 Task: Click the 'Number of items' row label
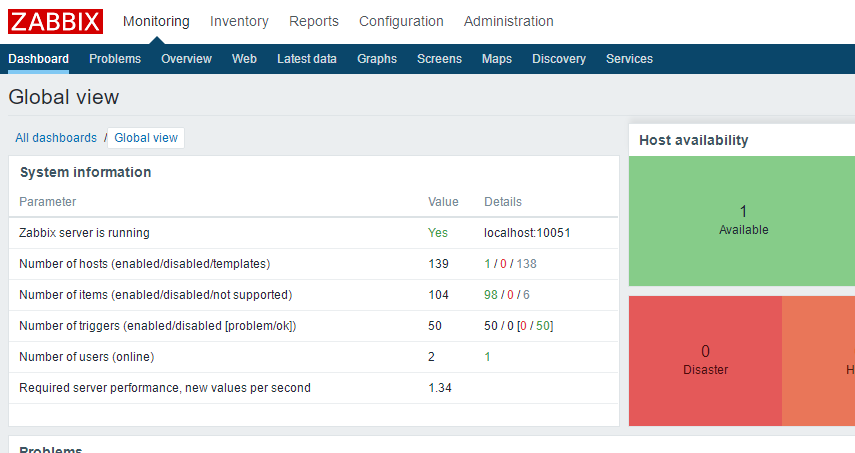155,295
